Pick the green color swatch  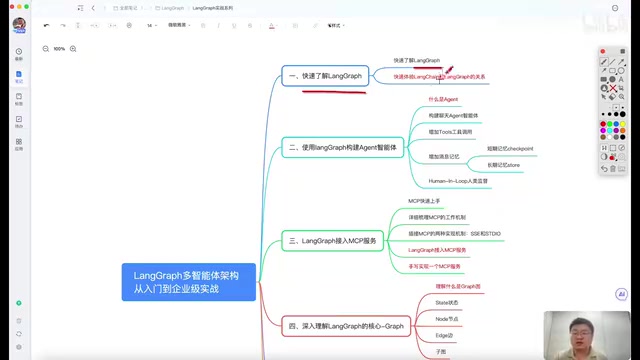tap(609, 124)
